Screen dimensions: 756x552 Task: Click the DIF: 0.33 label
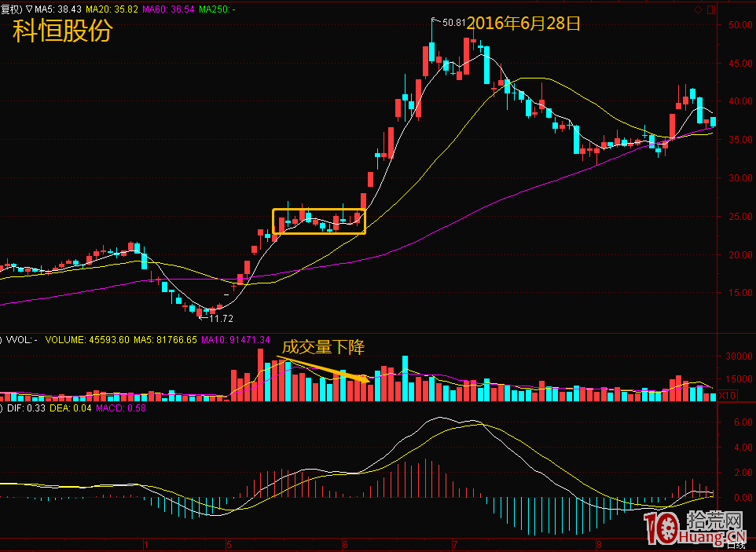click(26, 408)
